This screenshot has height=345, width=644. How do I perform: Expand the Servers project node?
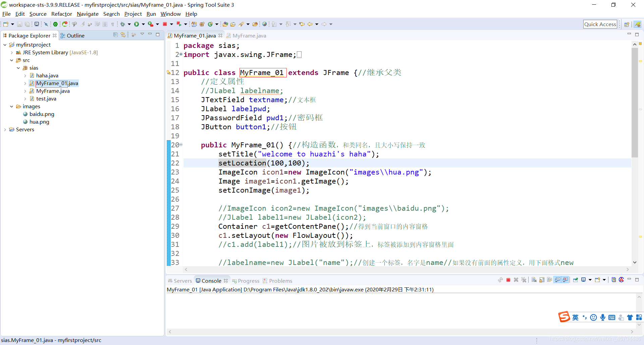[5, 130]
